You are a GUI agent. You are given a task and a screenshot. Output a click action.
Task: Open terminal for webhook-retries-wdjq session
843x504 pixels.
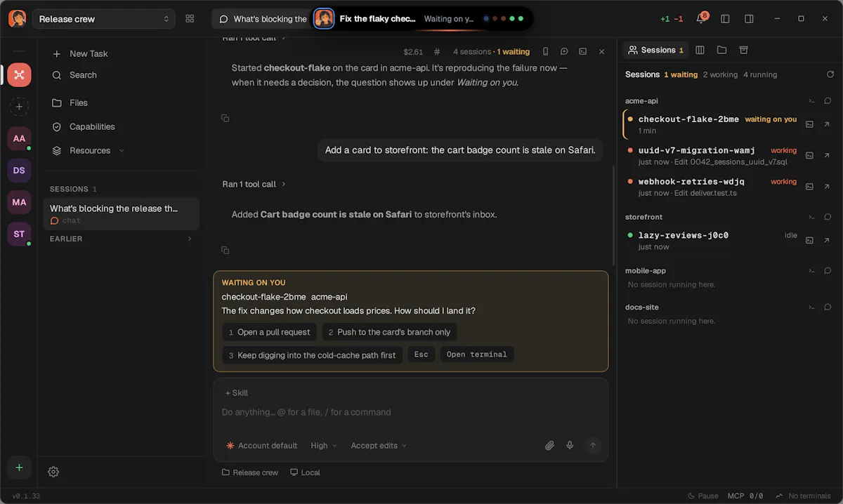point(809,186)
